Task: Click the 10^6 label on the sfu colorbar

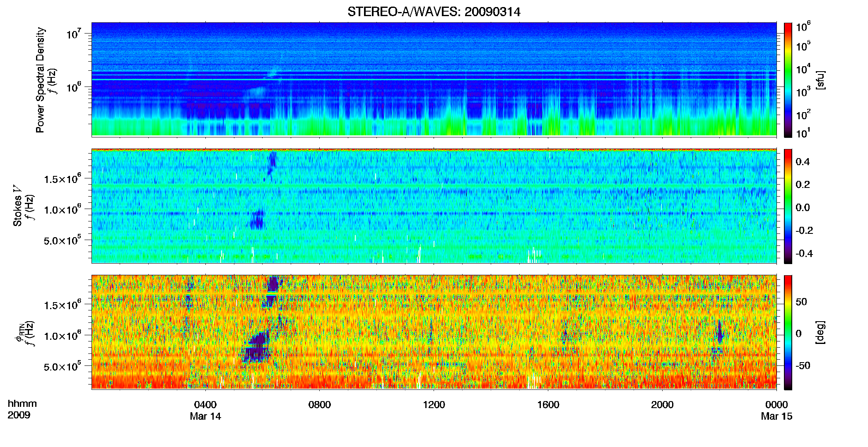Action: pyautogui.click(x=803, y=26)
